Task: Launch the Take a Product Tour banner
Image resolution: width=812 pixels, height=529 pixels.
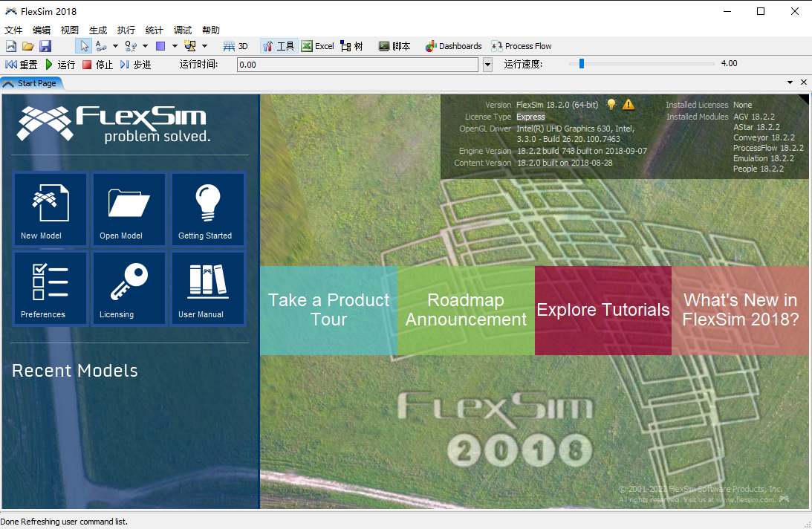Action: point(328,310)
